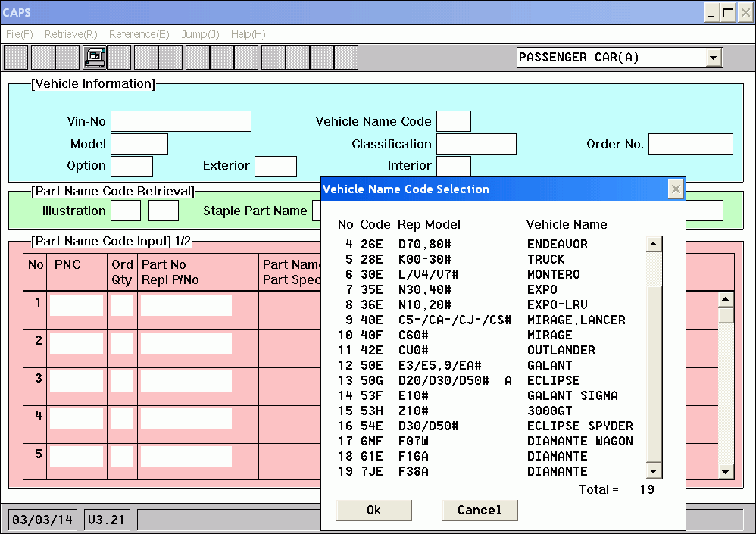Open the File(F) menu
The height and width of the screenshot is (534, 756).
pos(20,34)
